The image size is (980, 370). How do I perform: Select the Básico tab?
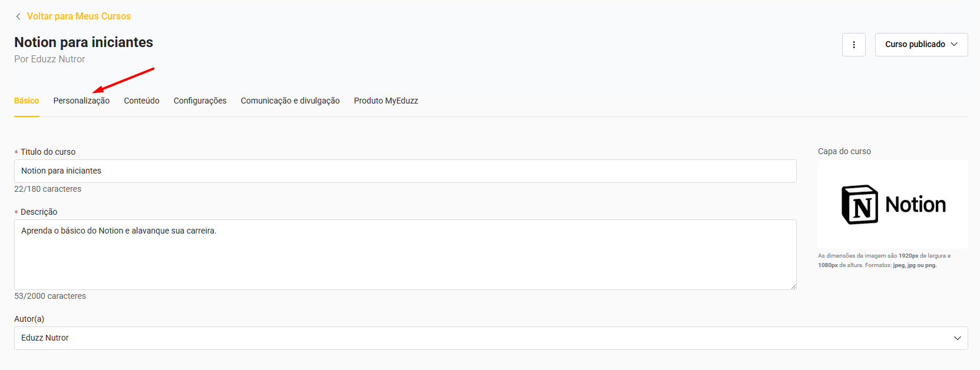(x=27, y=101)
